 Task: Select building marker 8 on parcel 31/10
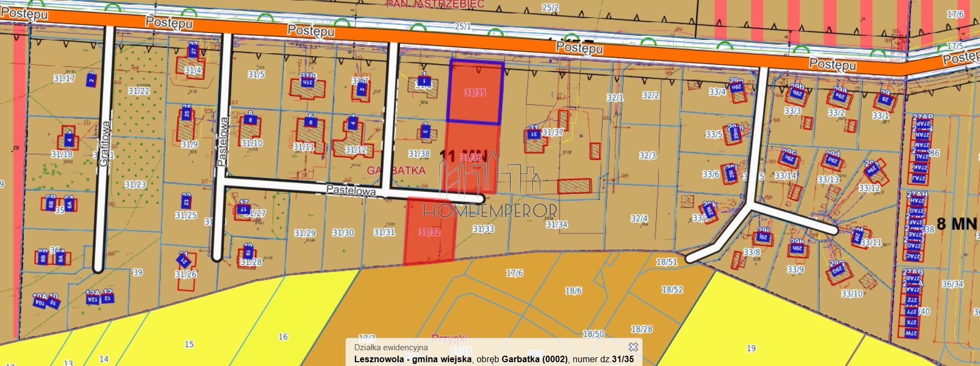pos(250,119)
